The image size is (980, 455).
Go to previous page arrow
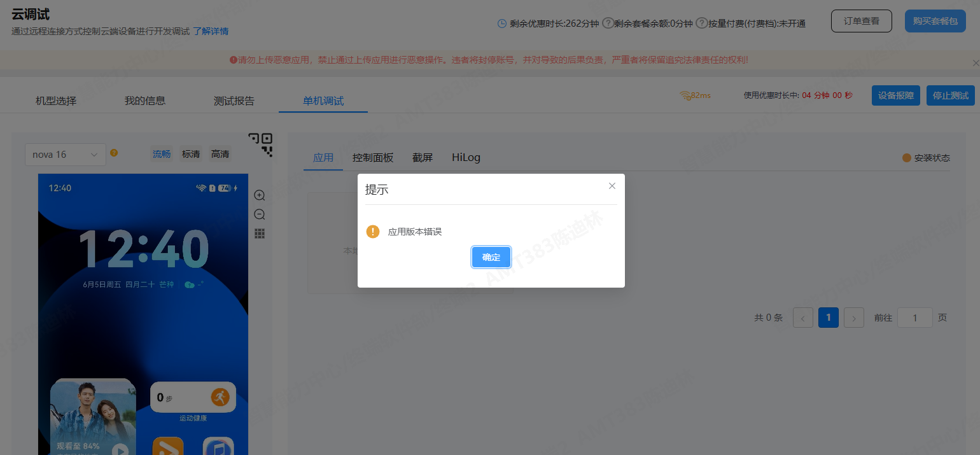[803, 318]
